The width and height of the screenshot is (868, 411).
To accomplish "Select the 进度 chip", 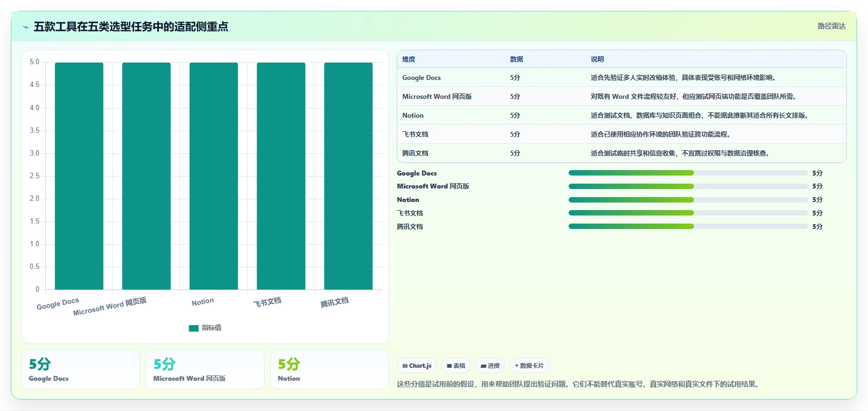I will pos(490,366).
